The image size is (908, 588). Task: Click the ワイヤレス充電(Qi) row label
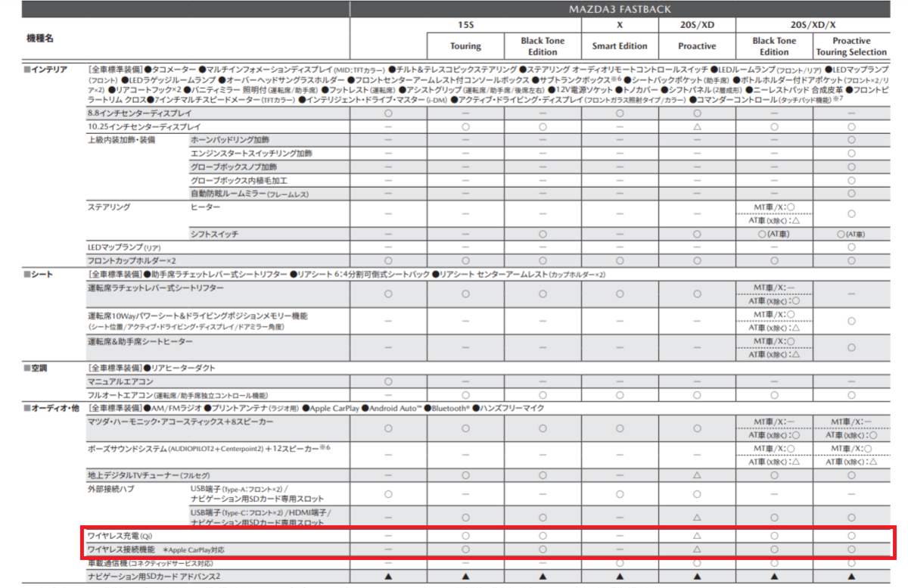pyautogui.click(x=120, y=537)
